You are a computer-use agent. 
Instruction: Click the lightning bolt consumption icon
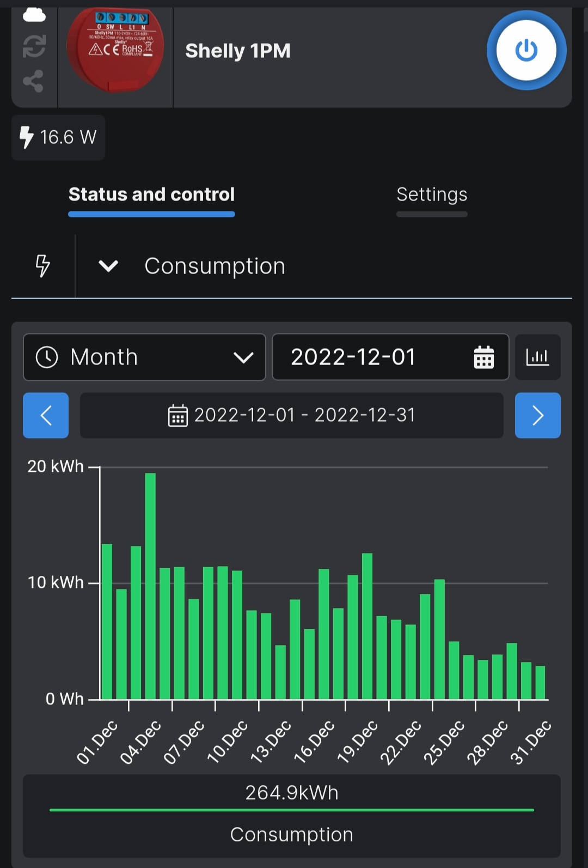(x=42, y=266)
